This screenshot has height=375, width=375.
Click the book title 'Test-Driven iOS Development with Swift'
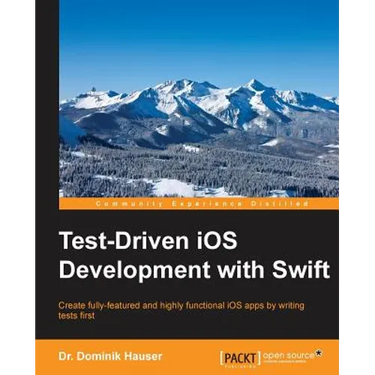click(x=194, y=254)
